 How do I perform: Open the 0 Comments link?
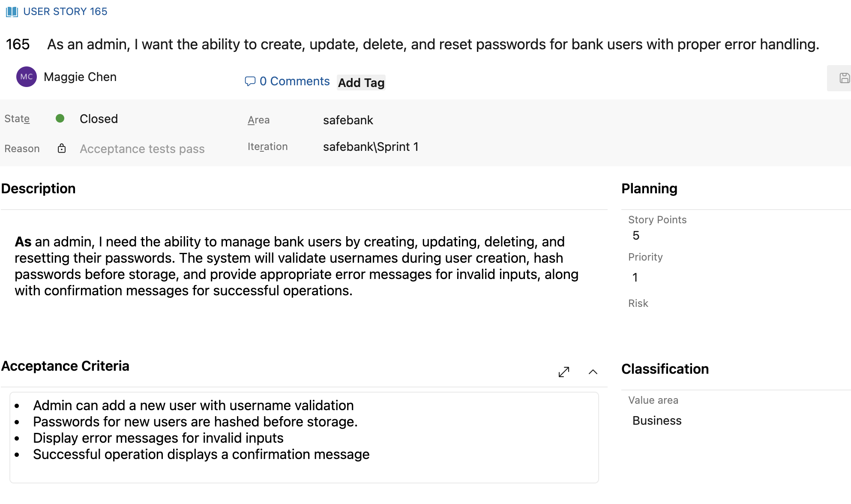point(294,81)
